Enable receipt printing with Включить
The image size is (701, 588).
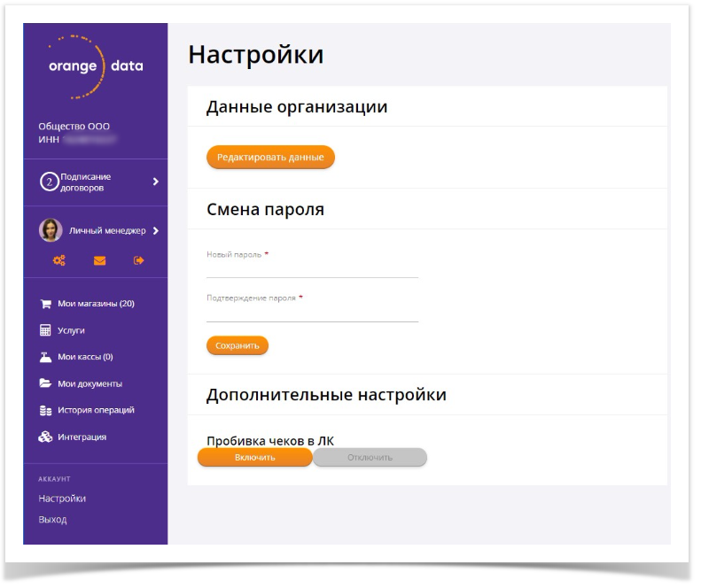point(255,457)
